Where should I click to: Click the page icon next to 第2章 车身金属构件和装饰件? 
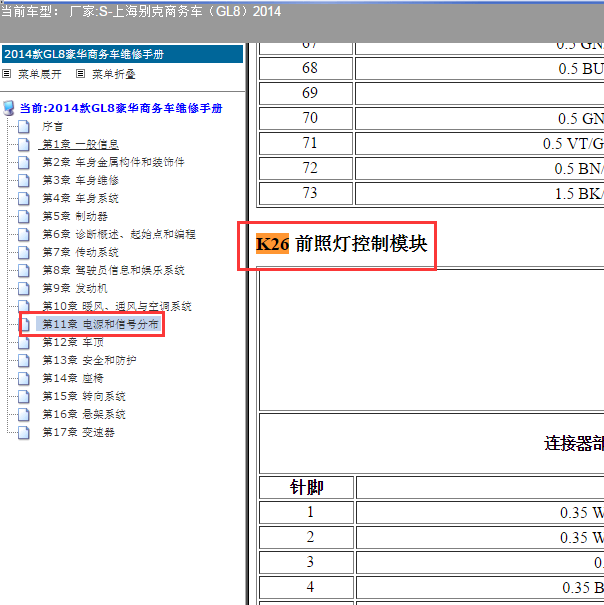click(x=24, y=162)
